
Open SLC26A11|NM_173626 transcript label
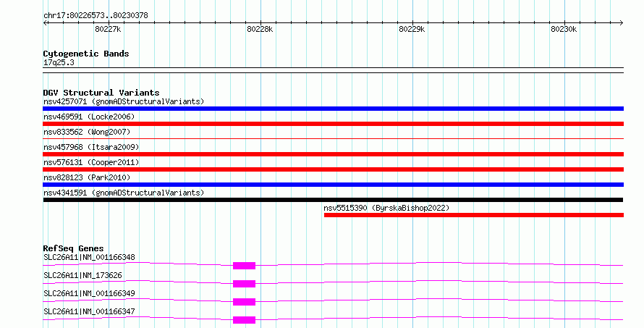pyautogui.click(x=82, y=275)
